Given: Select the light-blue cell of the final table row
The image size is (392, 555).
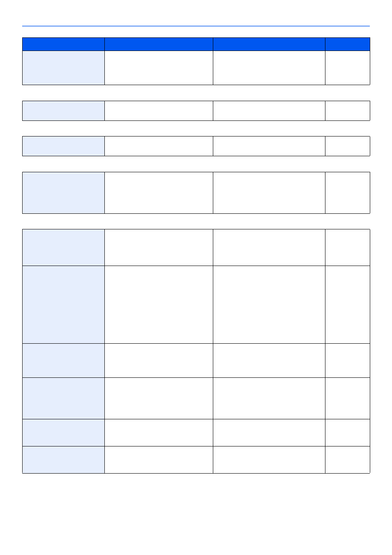Looking at the screenshot, I should [x=63, y=460].
